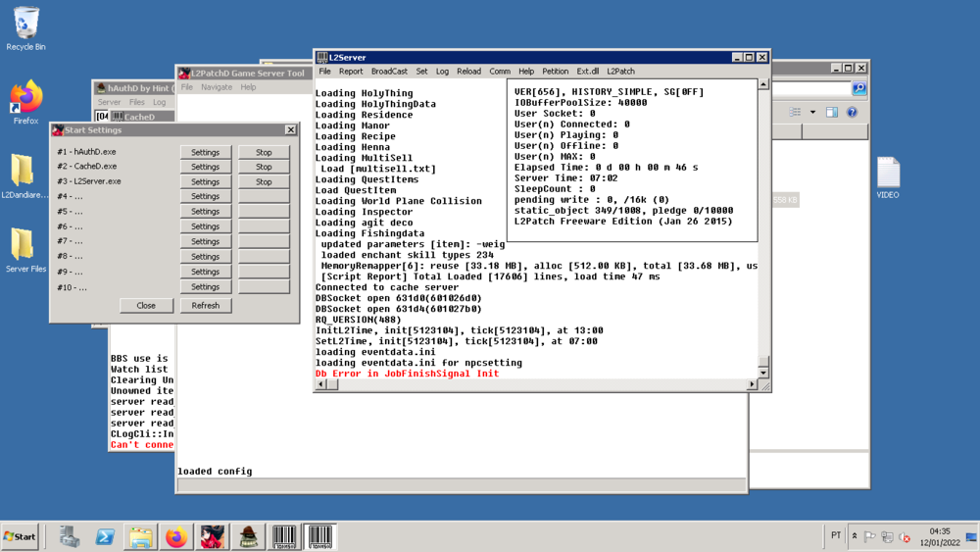Open Settings for hAuthD.exe
980x552 pixels.
[206, 152]
